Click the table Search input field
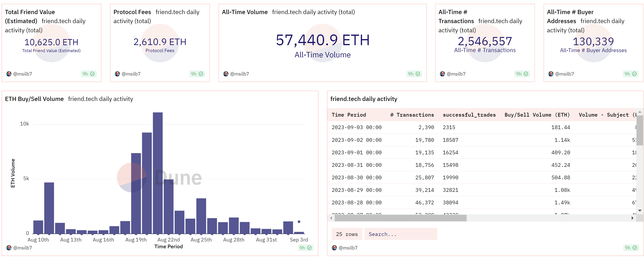The height and width of the screenshot is (258, 644). pyautogui.click(x=400, y=234)
